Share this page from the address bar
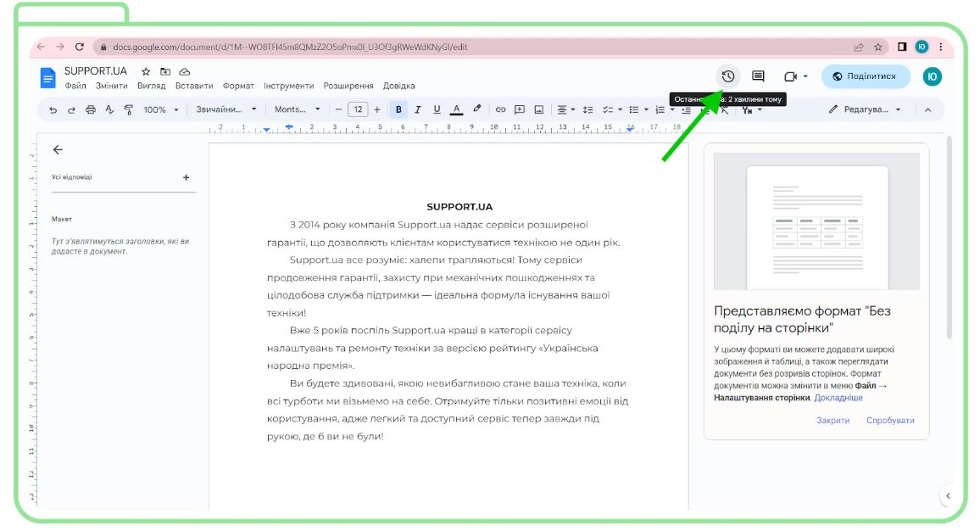 tap(859, 47)
